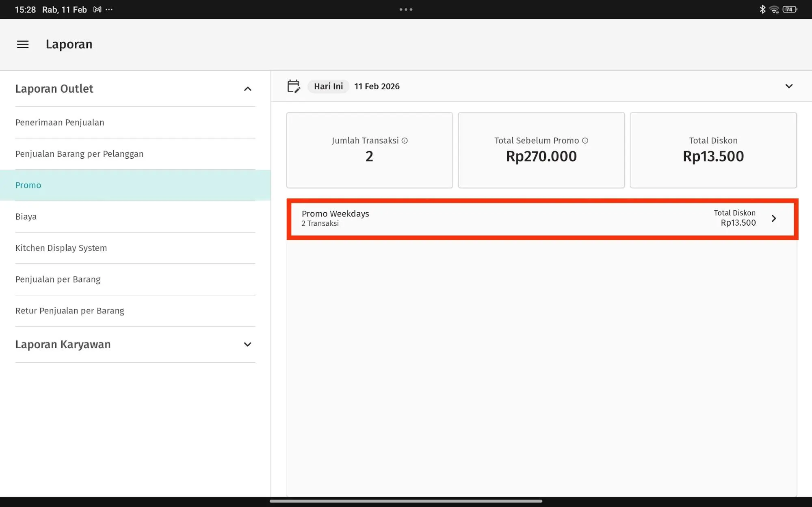This screenshot has width=812, height=507.
Task: Expand the Laporan Karyawan section
Action: [x=247, y=344]
